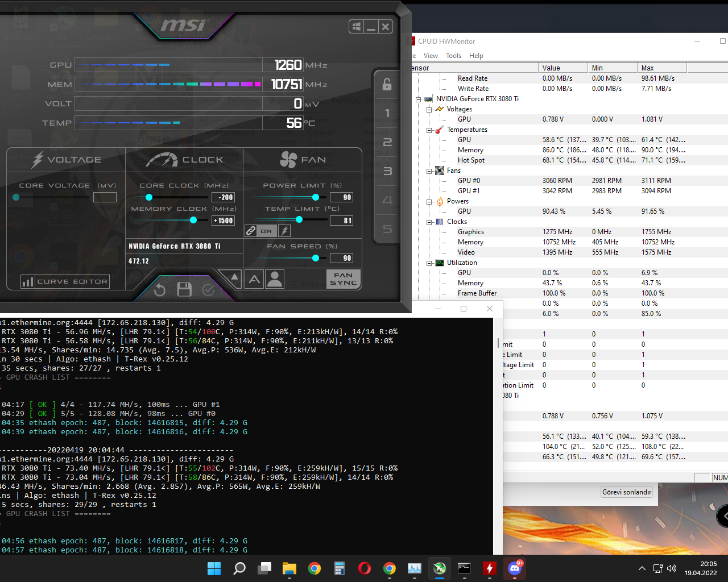The height and width of the screenshot is (582, 728).
Task: Click the user-defined fan profile icon
Action: tap(275, 279)
